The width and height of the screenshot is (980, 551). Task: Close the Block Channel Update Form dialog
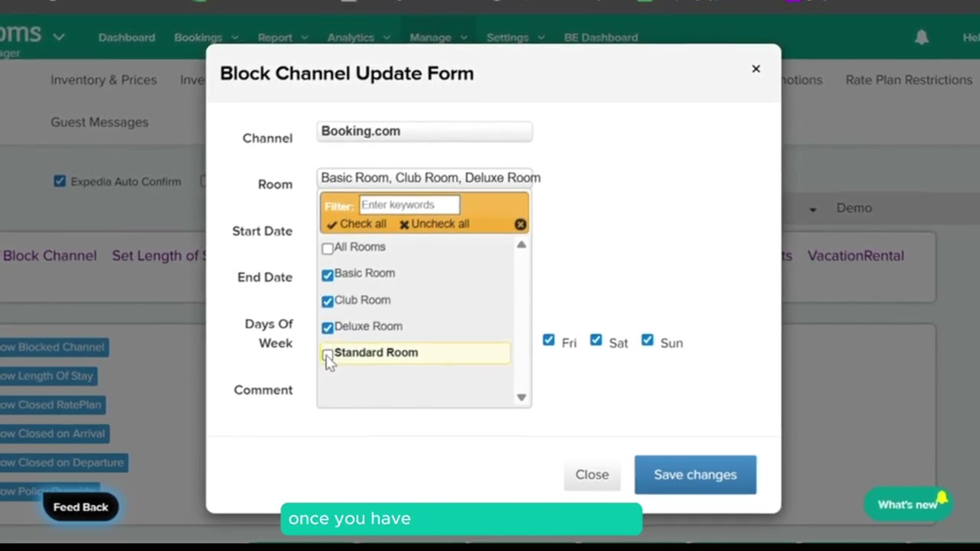pos(756,69)
